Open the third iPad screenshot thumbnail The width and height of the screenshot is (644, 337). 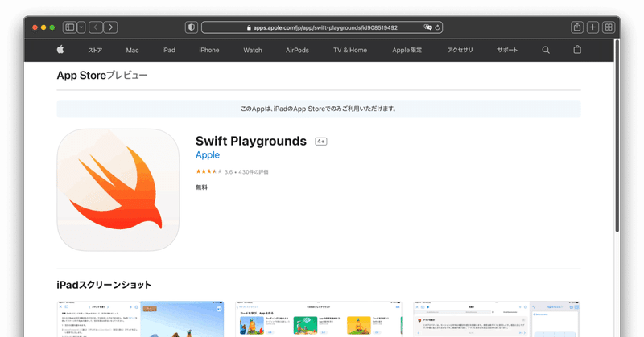pos(497,319)
